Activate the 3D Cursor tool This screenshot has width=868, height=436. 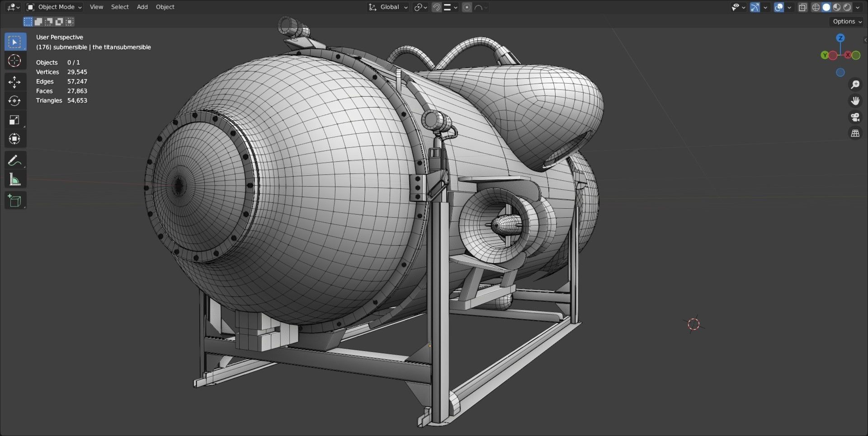click(x=15, y=61)
